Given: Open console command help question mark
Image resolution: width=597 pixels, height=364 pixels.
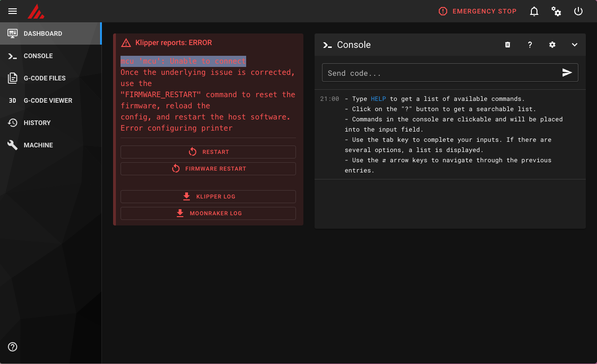Looking at the screenshot, I should [x=530, y=45].
